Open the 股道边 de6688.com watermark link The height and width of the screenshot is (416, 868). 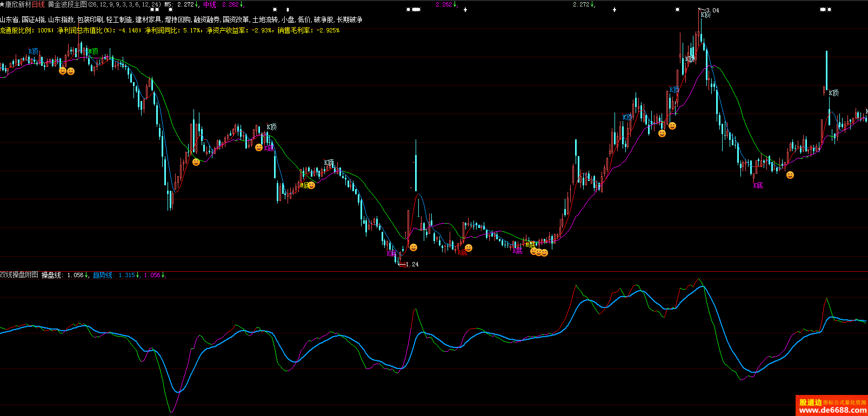tap(832, 406)
